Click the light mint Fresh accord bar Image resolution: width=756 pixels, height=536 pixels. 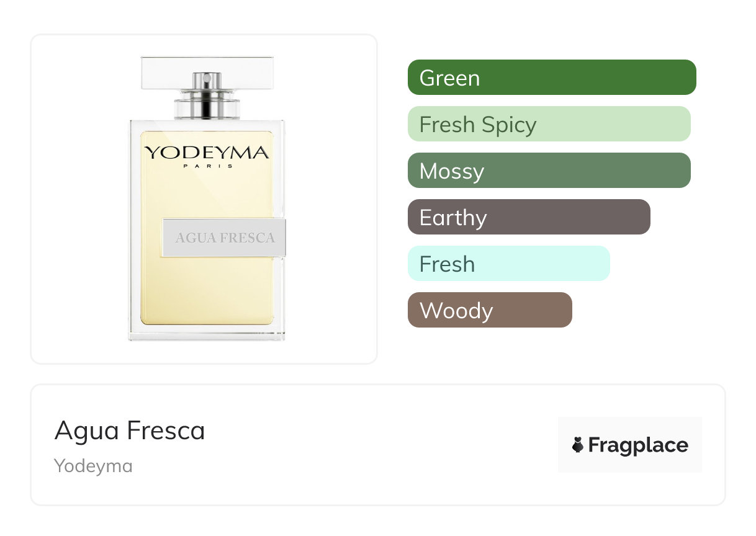click(x=508, y=264)
